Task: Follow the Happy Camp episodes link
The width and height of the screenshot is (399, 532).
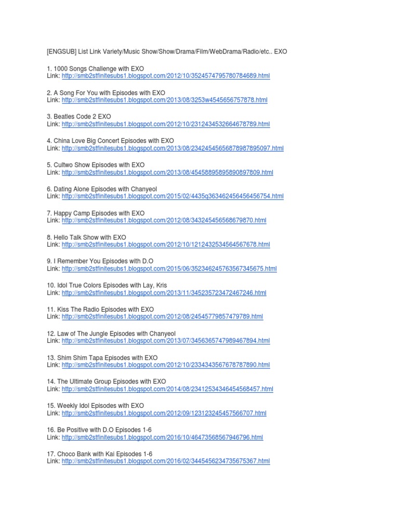Action: (x=164, y=220)
